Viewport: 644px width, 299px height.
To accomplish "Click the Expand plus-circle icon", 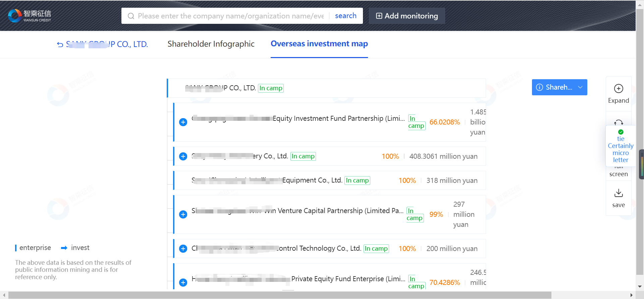I will click(x=619, y=89).
